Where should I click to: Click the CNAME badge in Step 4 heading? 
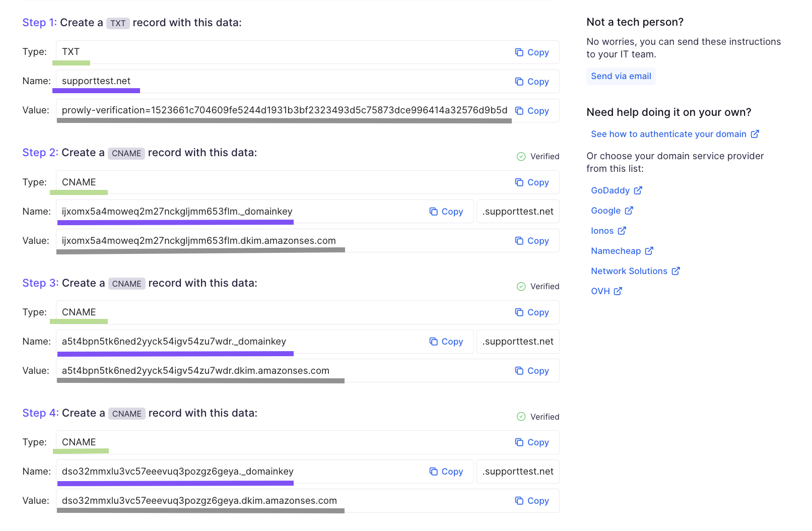point(127,414)
